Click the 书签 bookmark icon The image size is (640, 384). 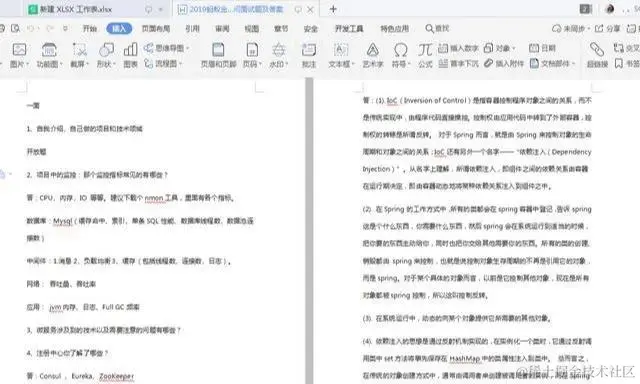[x=619, y=63]
